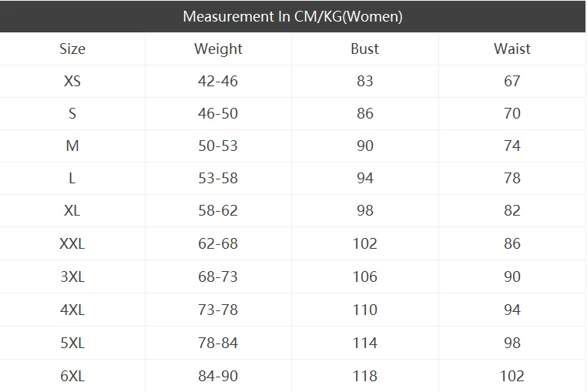Viewport: 587px width, 392px height.
Task: Click the 3XL size label
Action: click(72, 276)
